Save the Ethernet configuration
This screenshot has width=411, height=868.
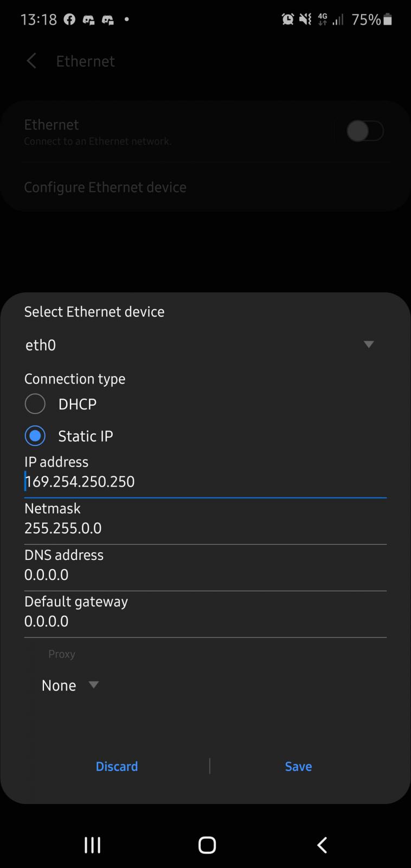pos(298,766)
